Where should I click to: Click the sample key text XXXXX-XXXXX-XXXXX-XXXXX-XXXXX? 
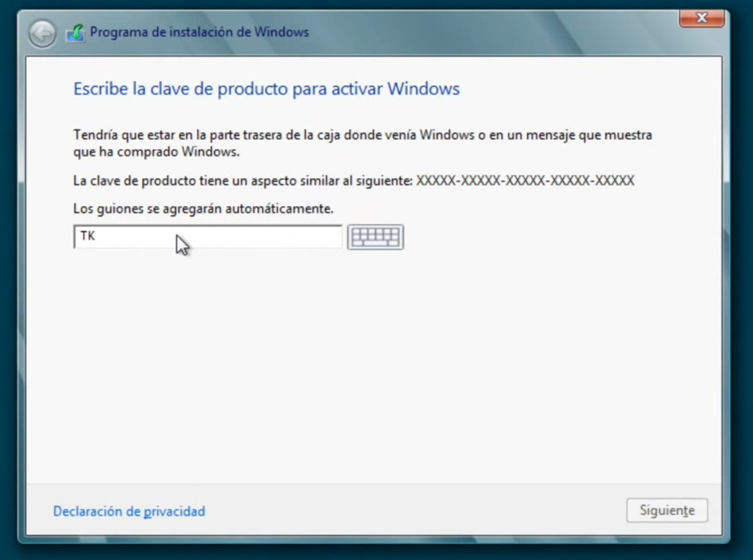tap(526, 181)
